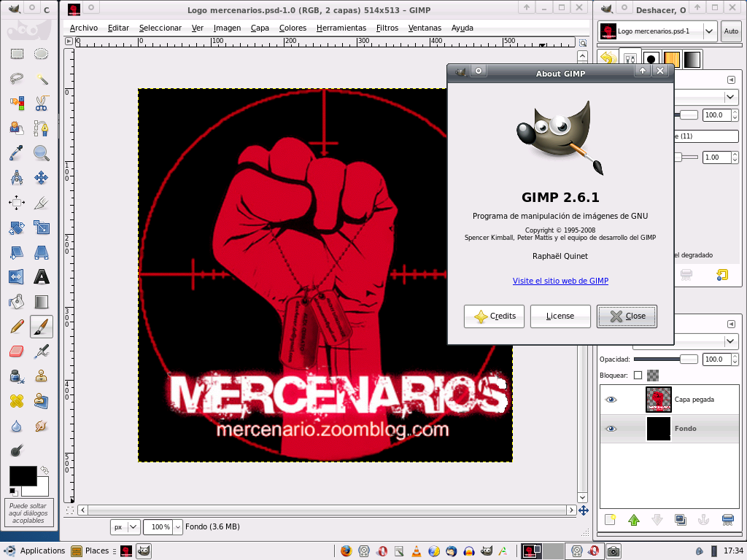Select the Color Picker eyedropper tool

17,153
